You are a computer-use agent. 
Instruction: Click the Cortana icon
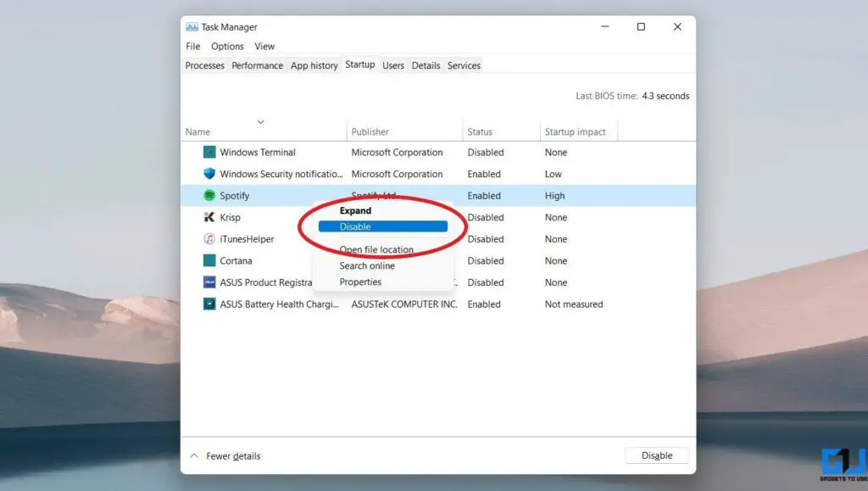point(209,260)
